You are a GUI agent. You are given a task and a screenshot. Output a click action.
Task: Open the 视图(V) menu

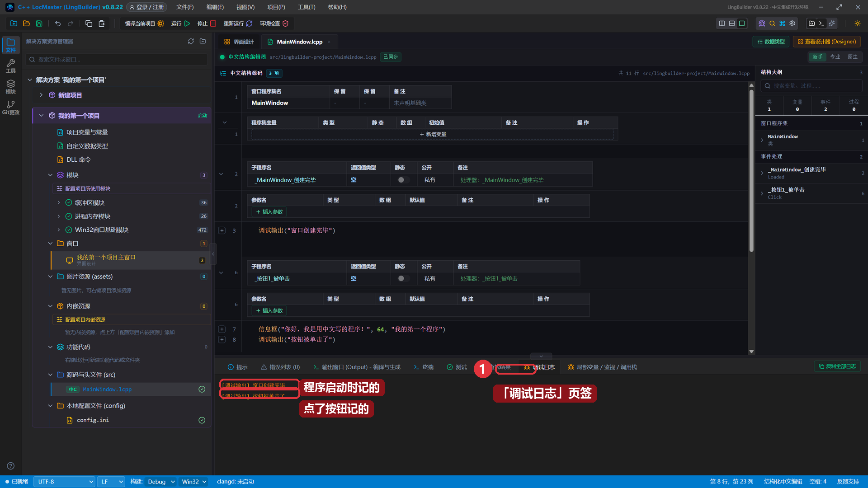(245, 7)
